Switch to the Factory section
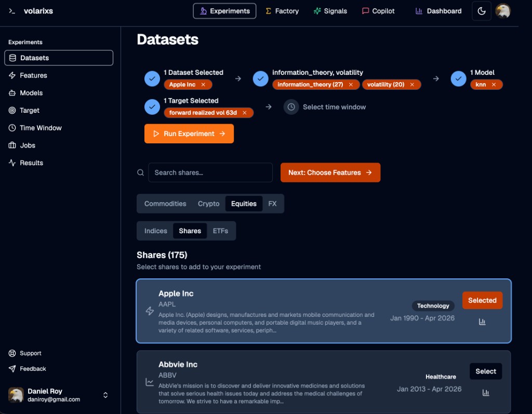 tap(282, 11)
